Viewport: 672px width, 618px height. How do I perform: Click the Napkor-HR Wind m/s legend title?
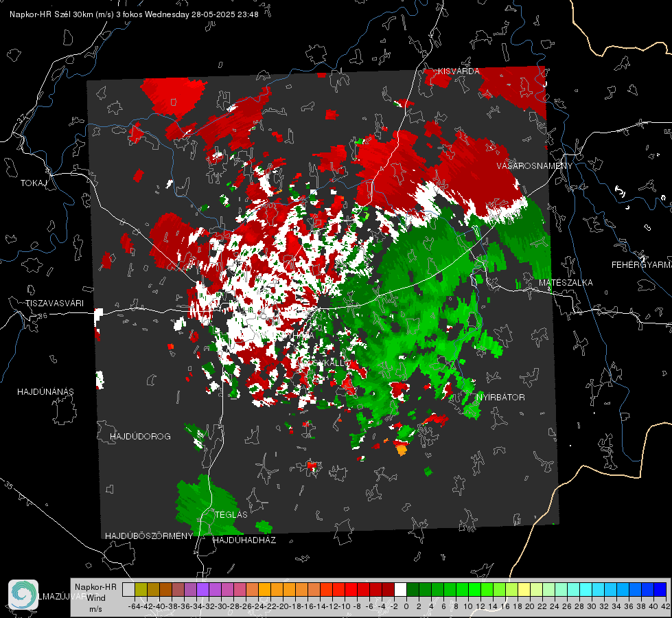[95, 598]
